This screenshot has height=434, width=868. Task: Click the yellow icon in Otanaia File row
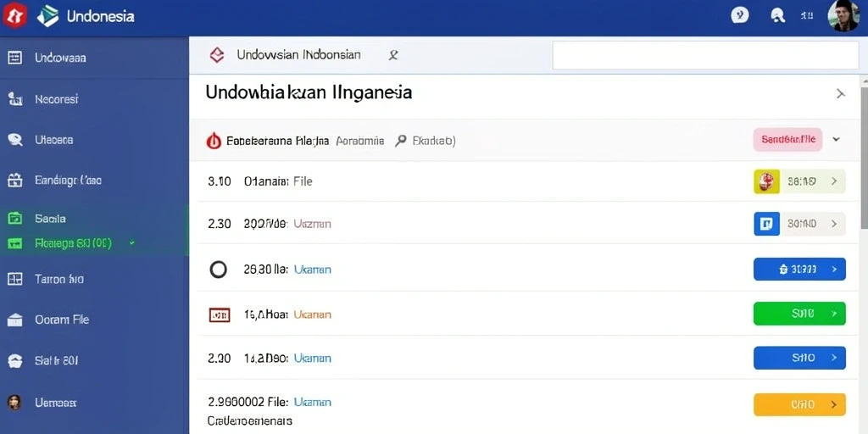click(766, 181)
